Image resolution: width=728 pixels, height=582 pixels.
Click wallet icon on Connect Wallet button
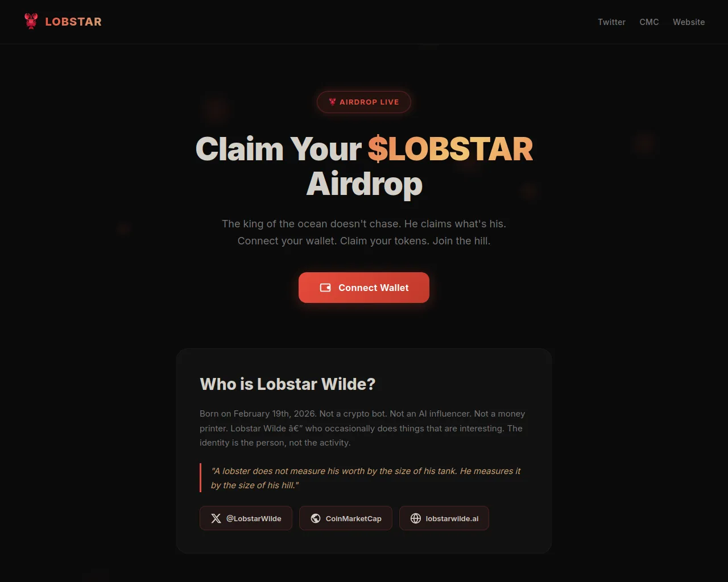click(325, 288)
